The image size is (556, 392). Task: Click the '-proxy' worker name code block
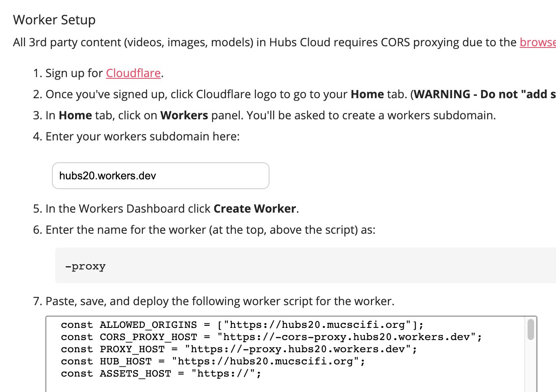[x=305, y=265]
